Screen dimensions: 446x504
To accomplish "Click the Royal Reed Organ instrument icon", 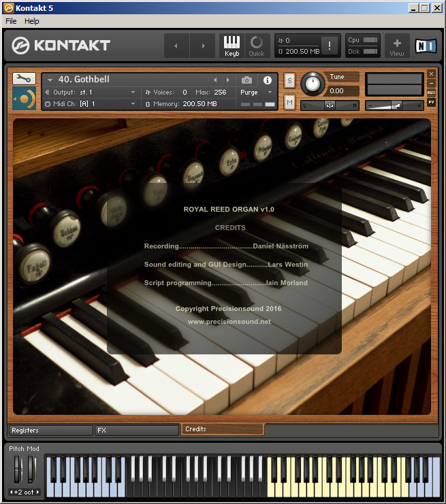I will pos(24,99).
